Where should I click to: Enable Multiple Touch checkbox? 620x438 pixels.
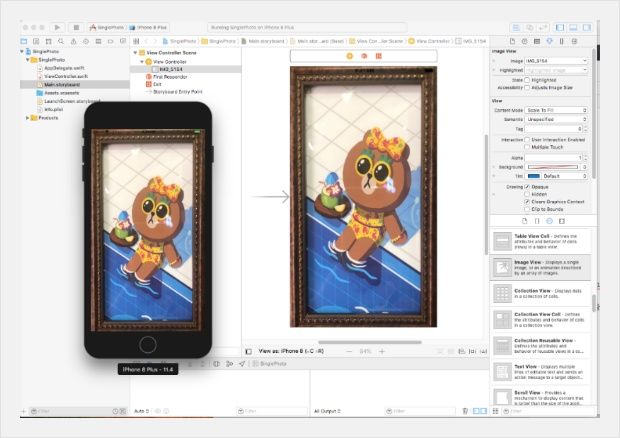527,147
